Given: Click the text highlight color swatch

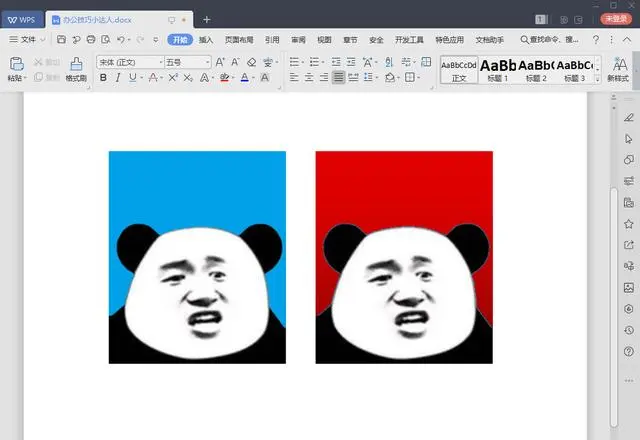Looking at the screenshot, I should pos(224,77).
